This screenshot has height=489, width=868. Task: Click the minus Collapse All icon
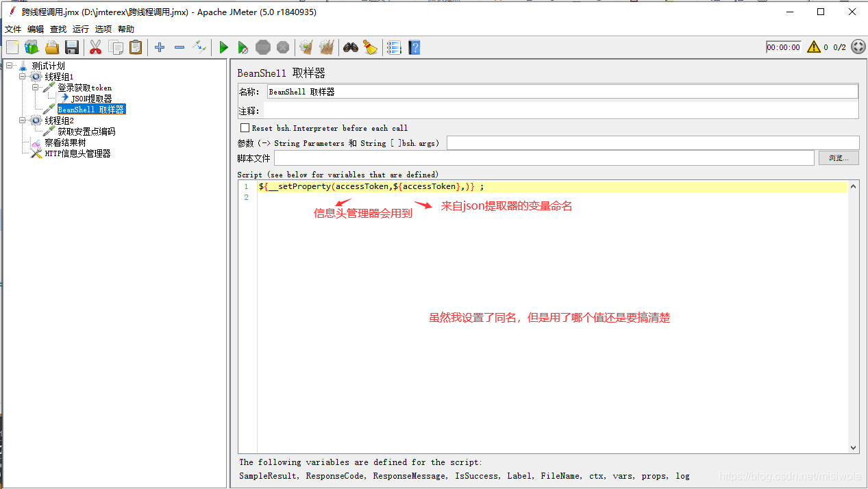(179, 47)
